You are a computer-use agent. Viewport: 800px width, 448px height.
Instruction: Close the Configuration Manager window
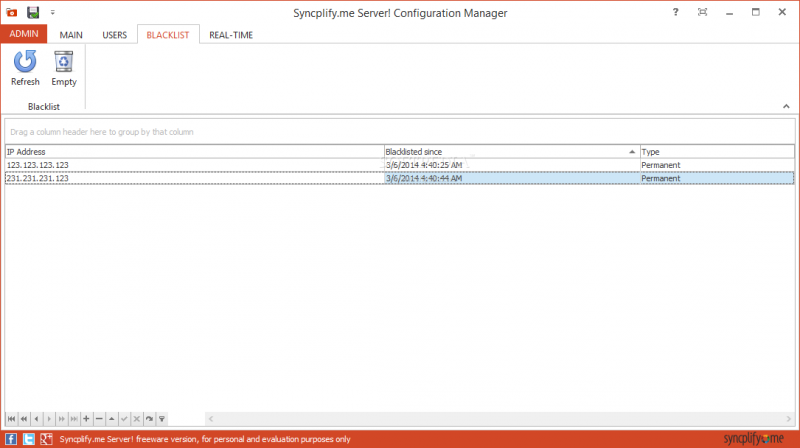point(782,12)
